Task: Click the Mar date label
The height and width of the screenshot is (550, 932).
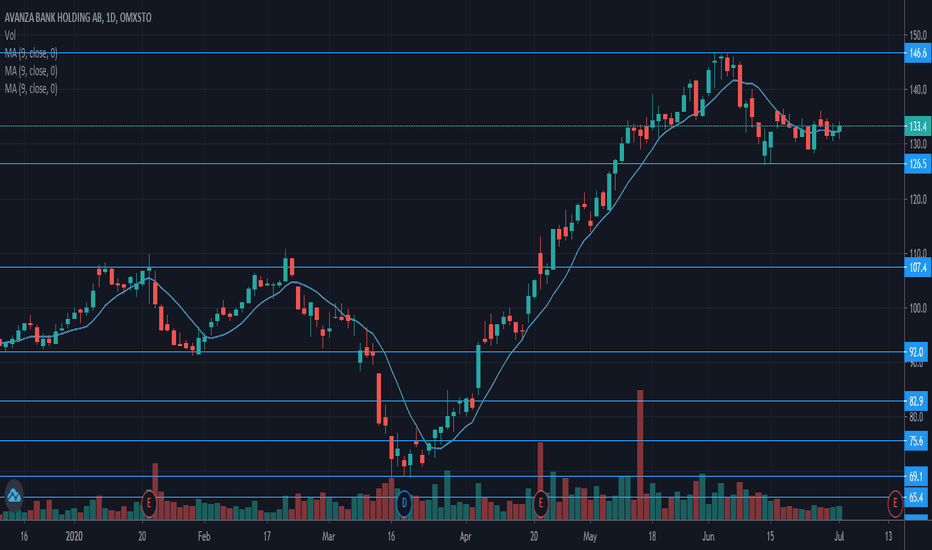Action: coord(328,536)
